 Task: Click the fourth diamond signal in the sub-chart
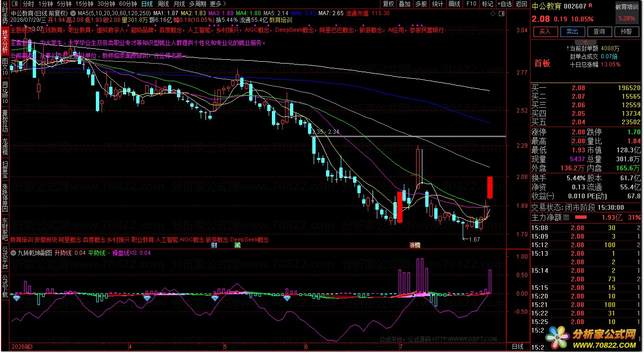pyautogui.click(x=287, y=298)
